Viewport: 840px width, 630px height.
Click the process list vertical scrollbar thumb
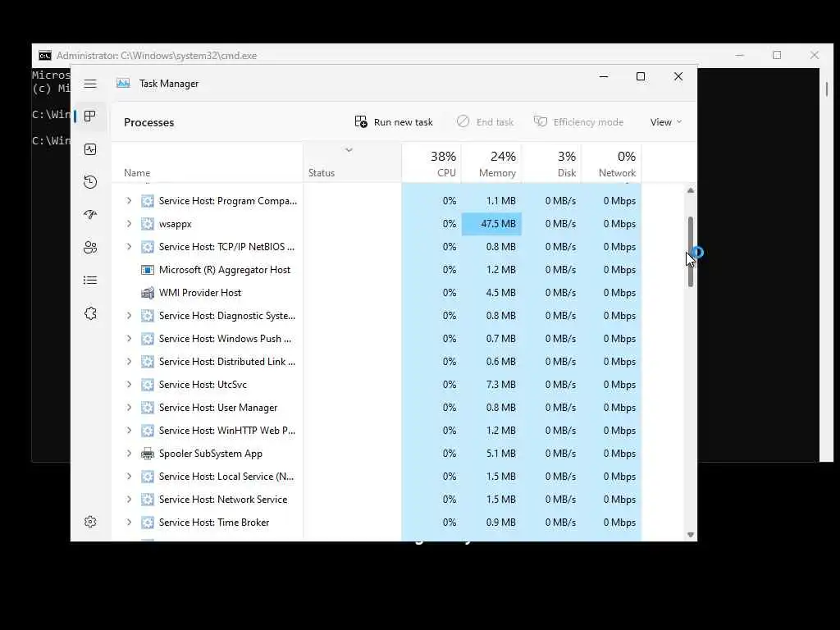[691, 252]
